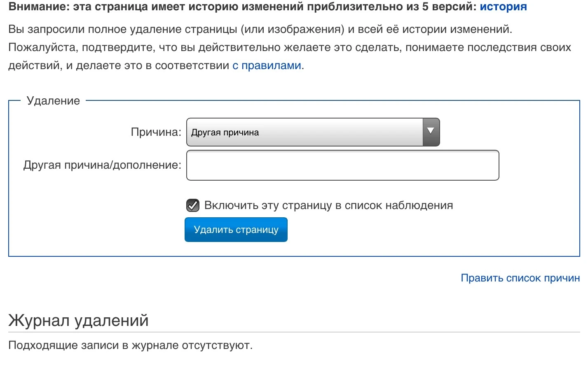The height and width of the screenshot is (372, 588).
Task: Click the 'Удаление' fieldset legend
Action: tap(53, 101)
